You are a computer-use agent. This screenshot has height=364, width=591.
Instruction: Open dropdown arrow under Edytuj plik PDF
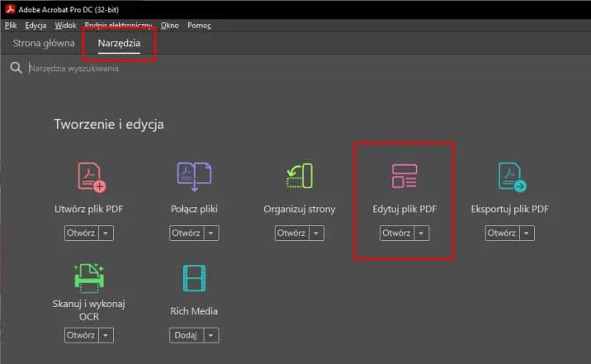[x=422, y=234]
